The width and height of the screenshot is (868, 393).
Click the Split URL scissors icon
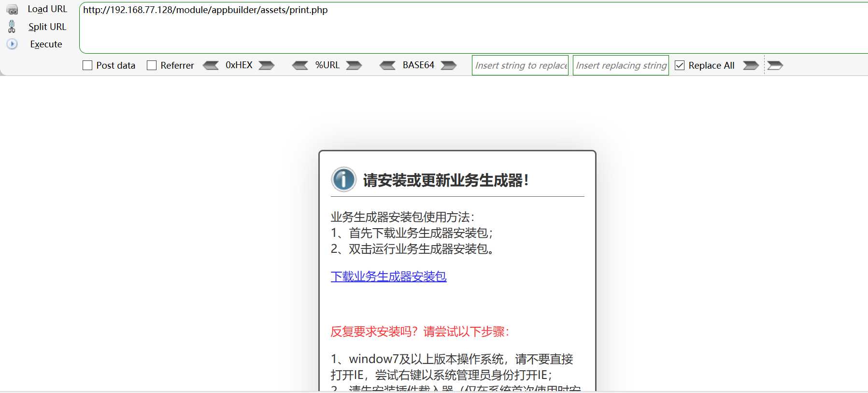pyautogui.click(x=12, y=27)
